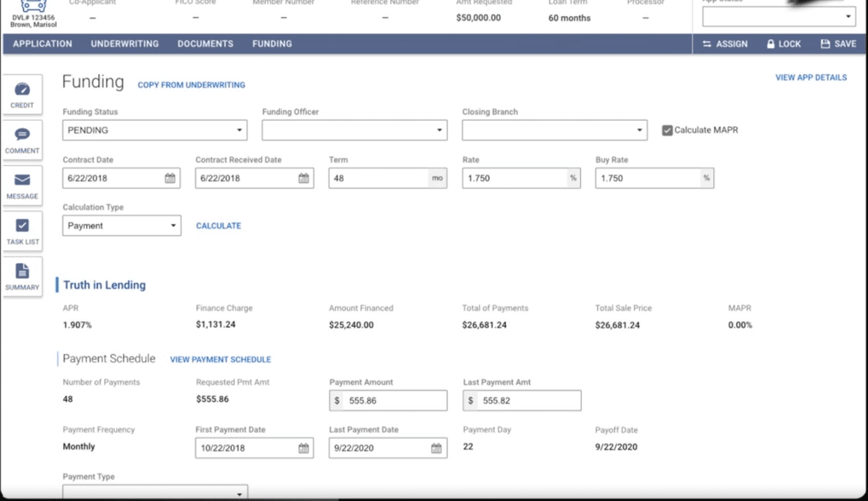
Task: Open the Contract Date calendar picker
Action: pos(170,178)
